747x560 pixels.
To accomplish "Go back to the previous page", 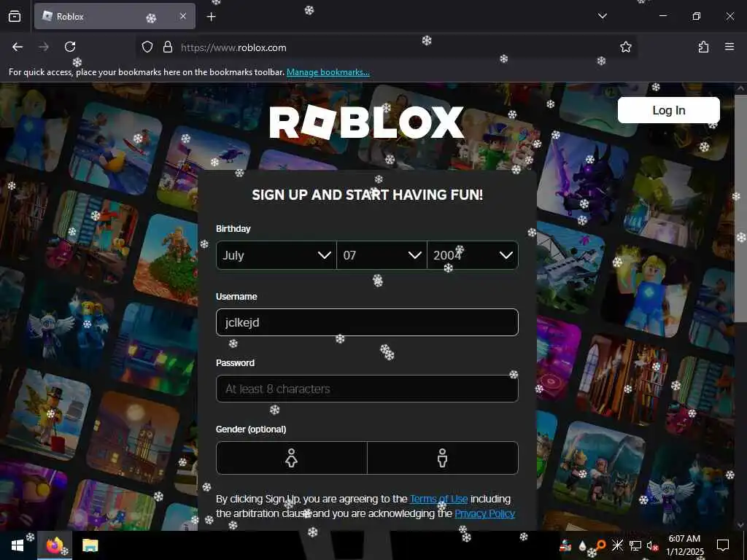I will tap(18, 47).
